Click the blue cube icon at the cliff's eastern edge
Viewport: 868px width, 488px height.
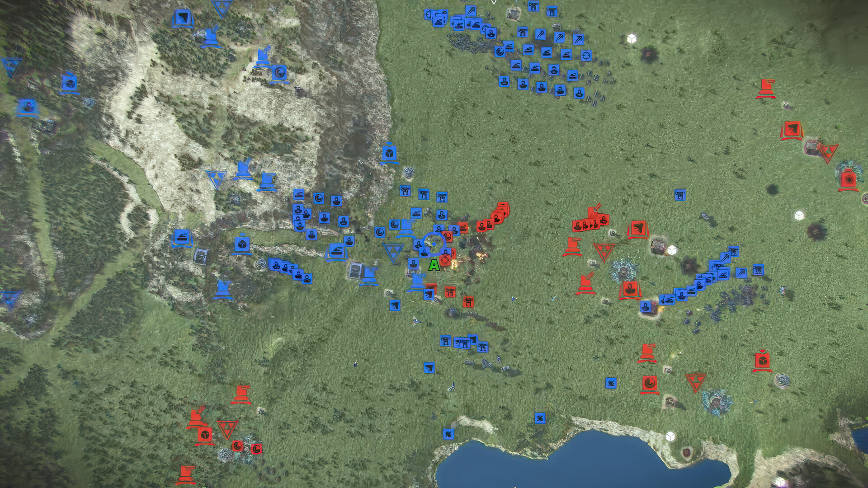click(x=389, y=153)
